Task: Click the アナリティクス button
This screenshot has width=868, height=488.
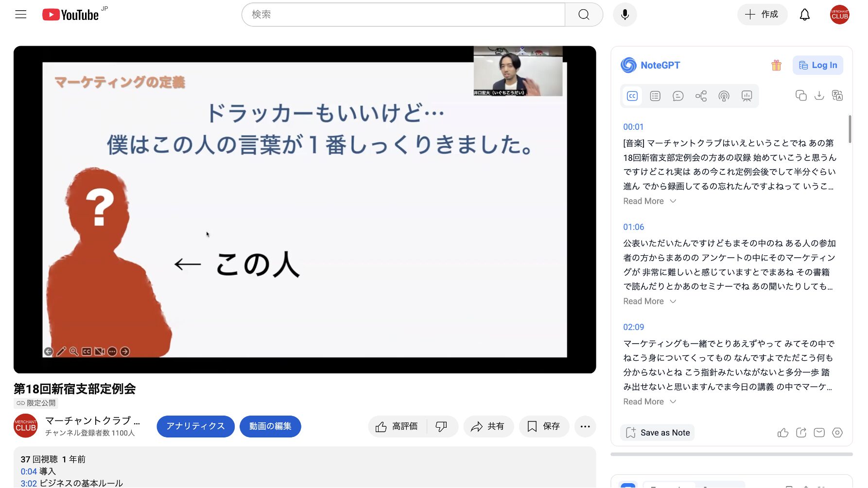Action: point(195,426)
